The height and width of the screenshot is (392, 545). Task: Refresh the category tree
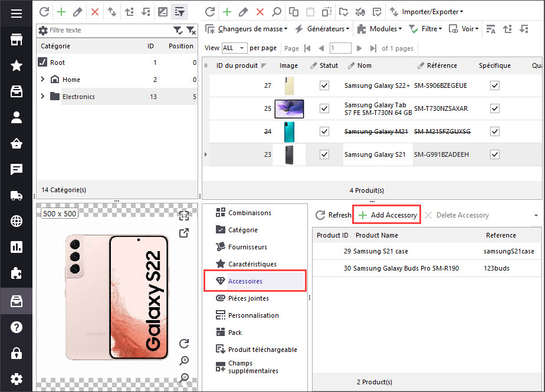pyautogui.click(x=44, y=12)
